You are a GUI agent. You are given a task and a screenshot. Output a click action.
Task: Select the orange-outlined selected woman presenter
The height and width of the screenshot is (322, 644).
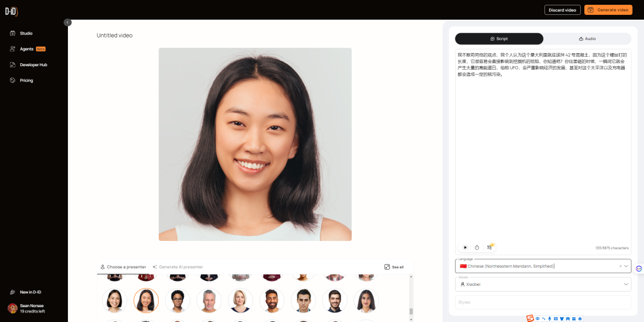[x=146, y=301]
